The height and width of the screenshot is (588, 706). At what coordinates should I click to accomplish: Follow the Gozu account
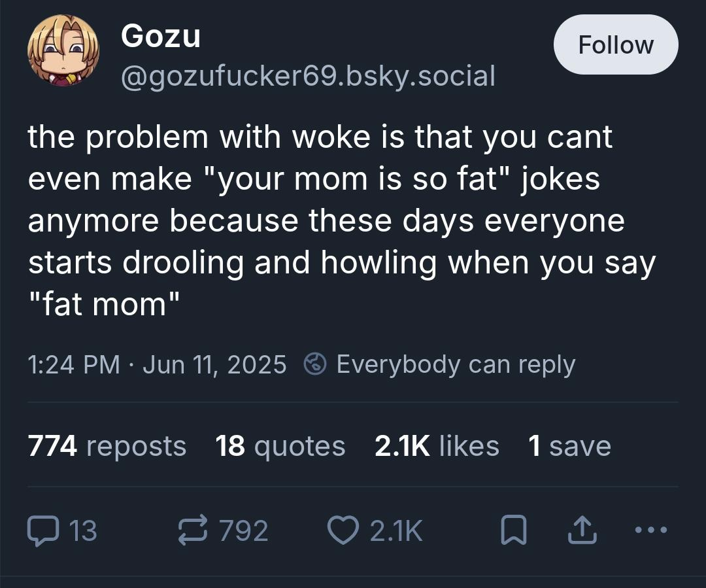[615, 44]
